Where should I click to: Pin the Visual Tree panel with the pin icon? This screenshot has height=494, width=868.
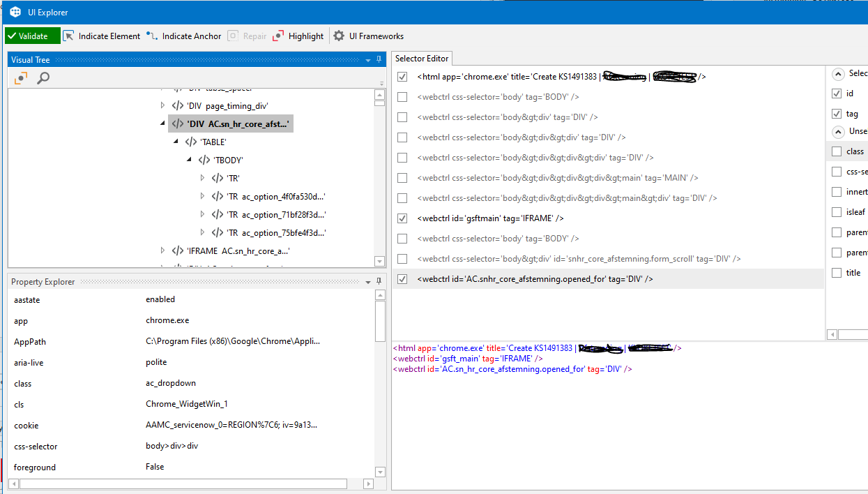(x=379, y=59)
